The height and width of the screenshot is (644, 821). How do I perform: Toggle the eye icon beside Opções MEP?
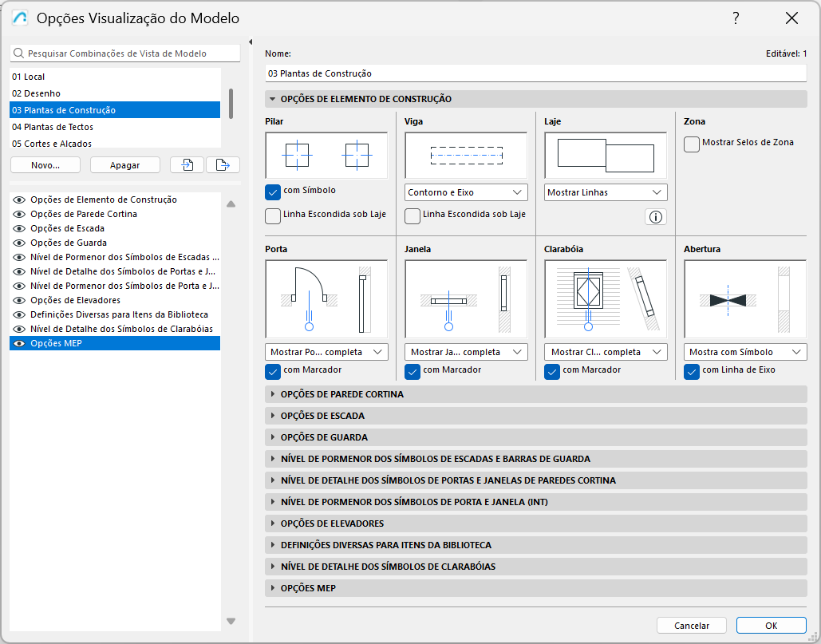[x=19, y=342]
